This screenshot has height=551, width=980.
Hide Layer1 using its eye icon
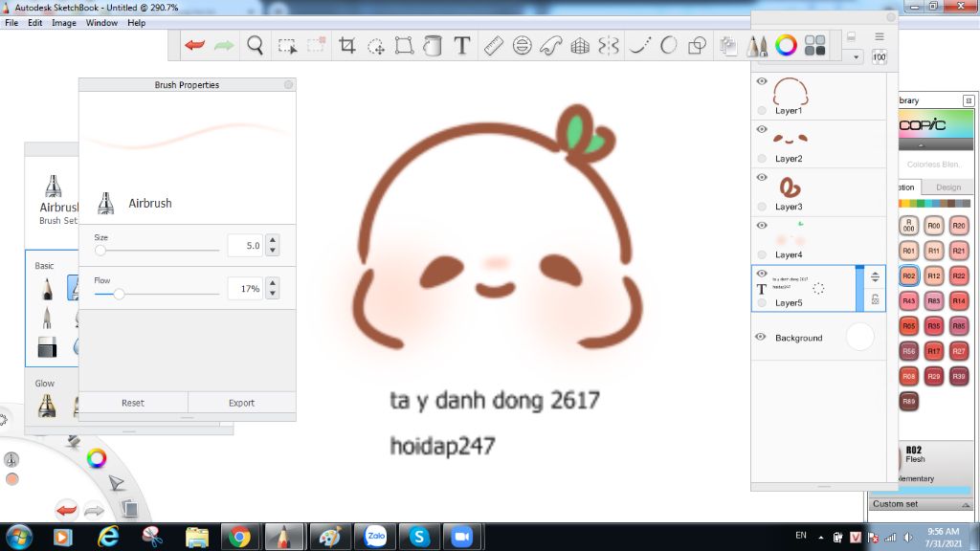(x=761, y=81)
